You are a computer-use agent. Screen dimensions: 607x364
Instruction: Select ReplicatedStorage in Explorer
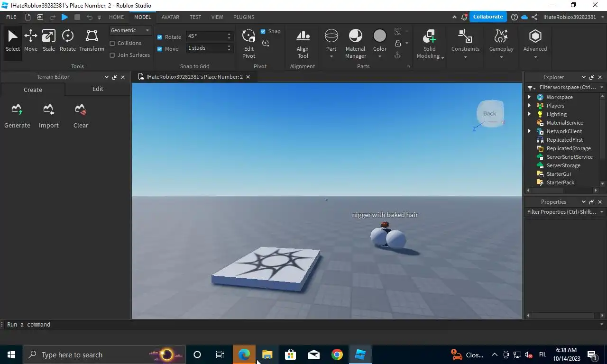click(x=568, y=148)
